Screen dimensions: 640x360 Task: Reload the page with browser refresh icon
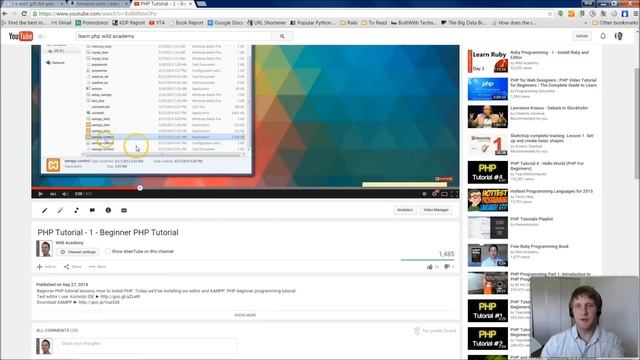coord(24,13)
